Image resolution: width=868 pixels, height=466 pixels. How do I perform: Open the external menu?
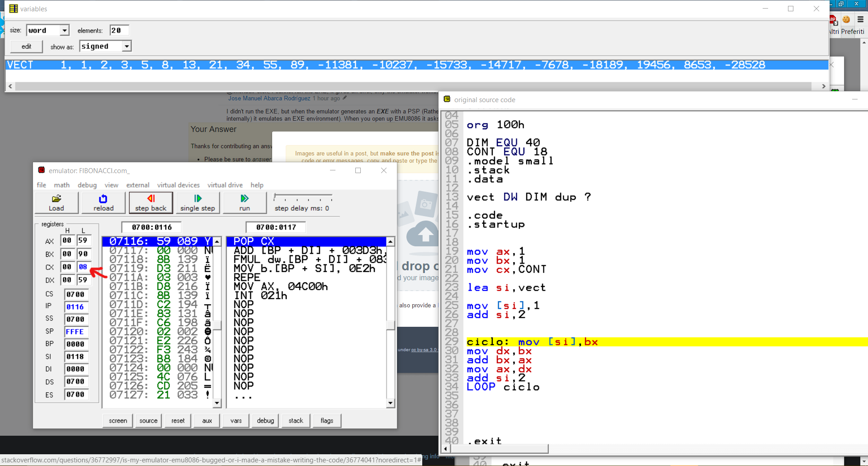138,185
